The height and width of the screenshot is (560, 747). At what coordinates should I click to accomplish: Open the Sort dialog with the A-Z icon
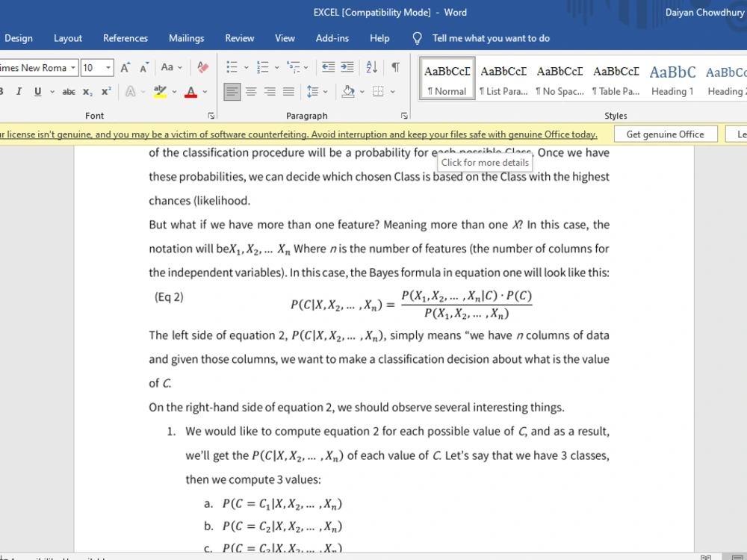(371, 67)
